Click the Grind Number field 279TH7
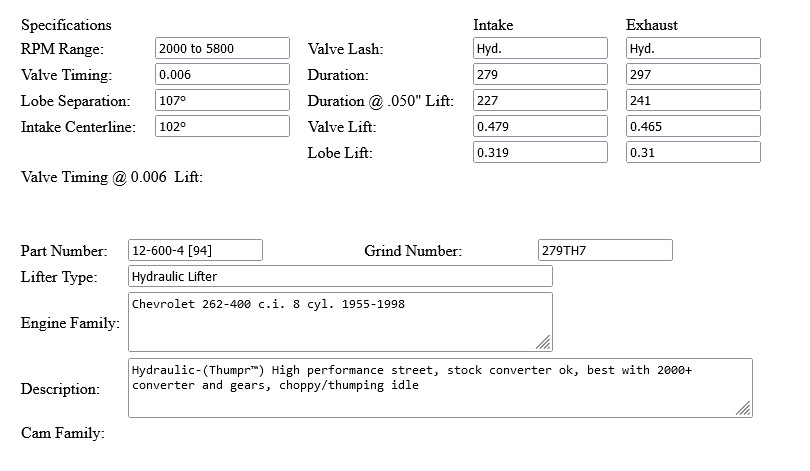This screenshot has height=471, width=810. pos(605,250)
